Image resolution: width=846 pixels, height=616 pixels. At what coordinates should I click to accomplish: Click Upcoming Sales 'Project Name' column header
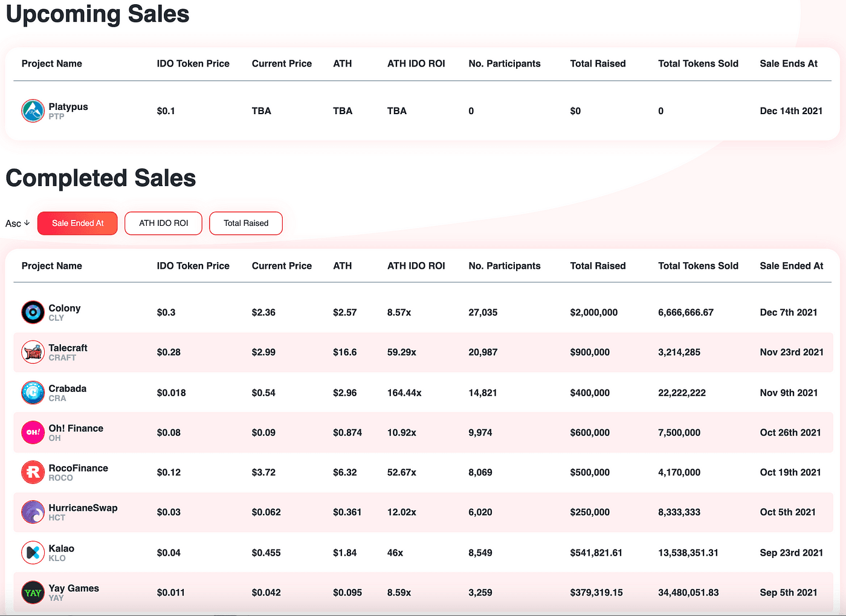pyautogui.click(x=52, y=63)
